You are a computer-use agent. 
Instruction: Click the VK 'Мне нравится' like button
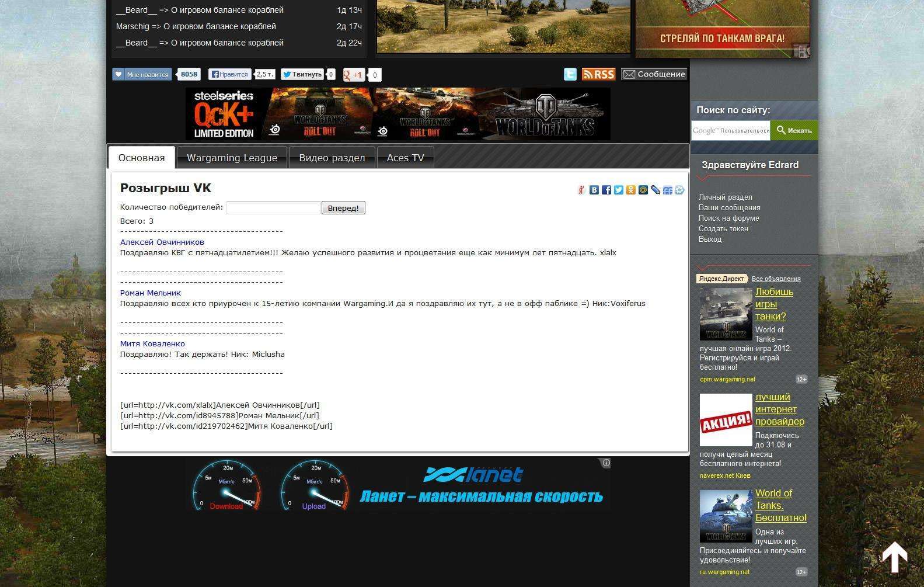coord(142,74)
